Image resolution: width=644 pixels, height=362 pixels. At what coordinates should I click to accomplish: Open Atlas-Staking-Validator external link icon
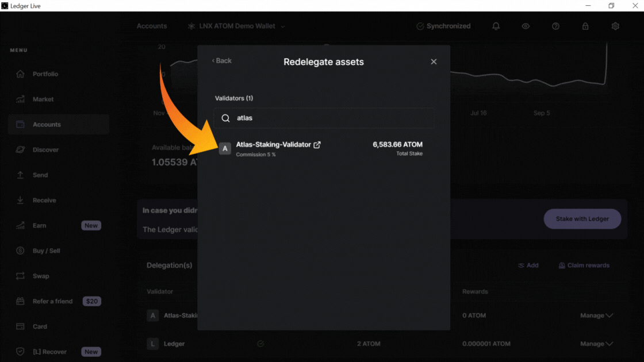[x=317, y=145]
